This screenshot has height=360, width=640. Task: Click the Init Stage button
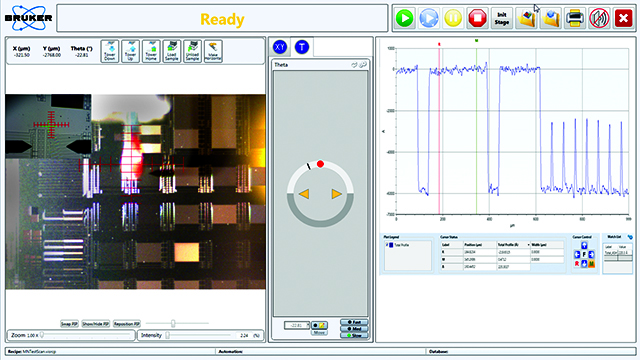pyautogui.click(x=502, y=18)
